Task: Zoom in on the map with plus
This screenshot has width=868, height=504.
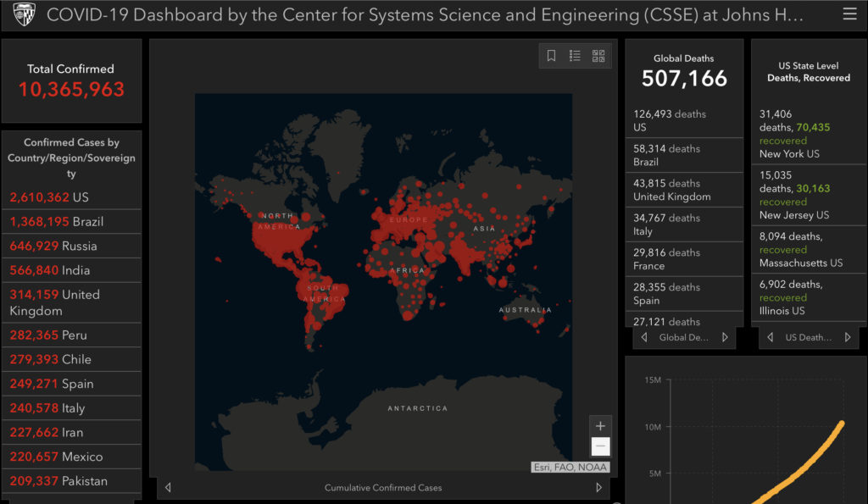Action: pos(600,426)
